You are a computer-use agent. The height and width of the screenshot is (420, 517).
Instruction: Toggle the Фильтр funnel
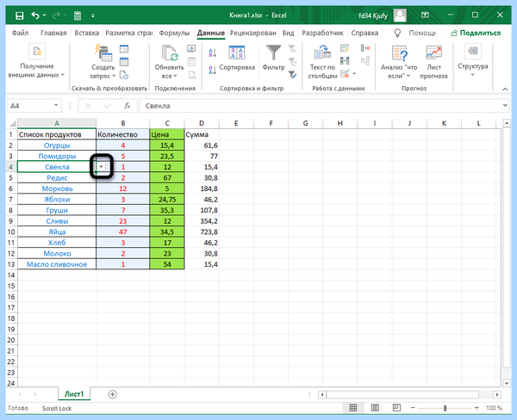click(273, 59)
